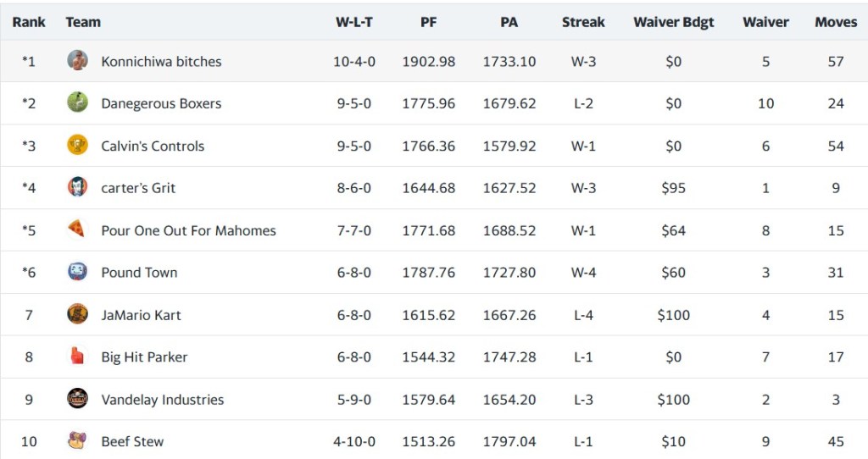Click the Calvin's Controls team avatar icon

pyautogui.click(x=77, y=146)
